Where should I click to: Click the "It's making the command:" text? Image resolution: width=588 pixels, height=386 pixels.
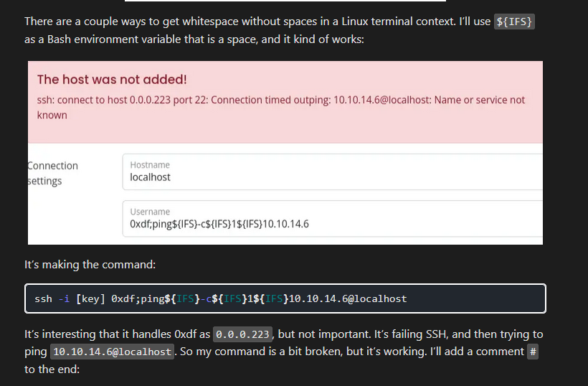[x=90, y=265]
